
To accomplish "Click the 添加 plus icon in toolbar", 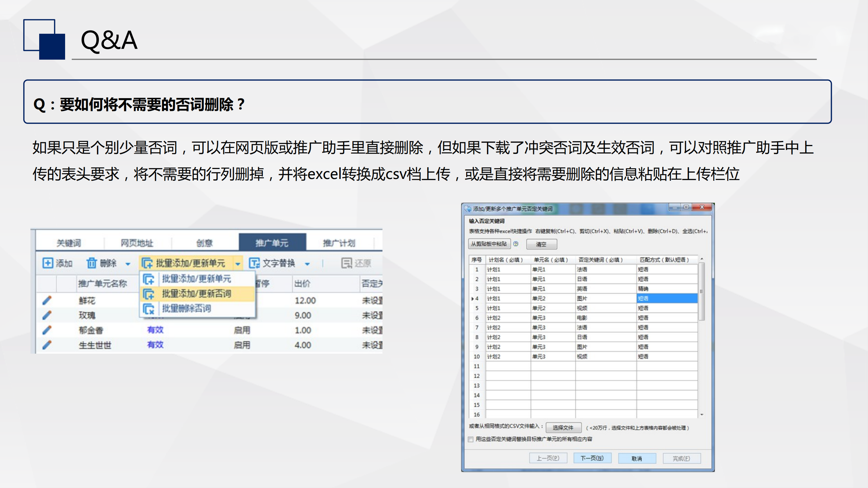I will 48,263.
